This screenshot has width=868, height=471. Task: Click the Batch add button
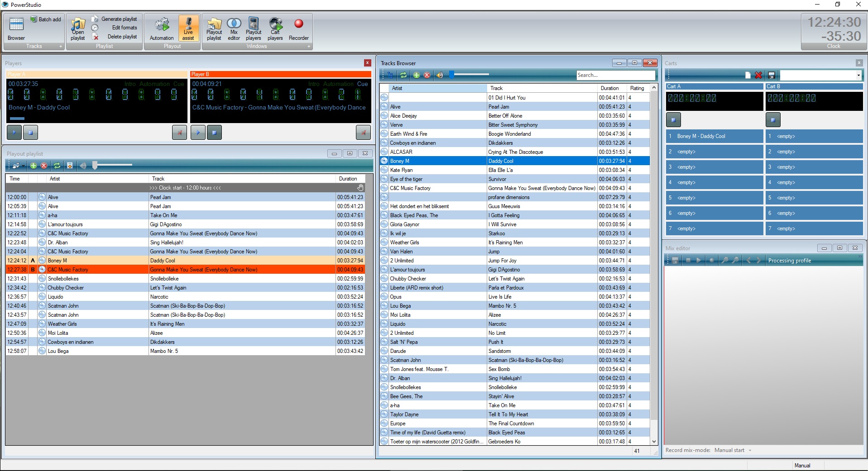click(46, 19)
